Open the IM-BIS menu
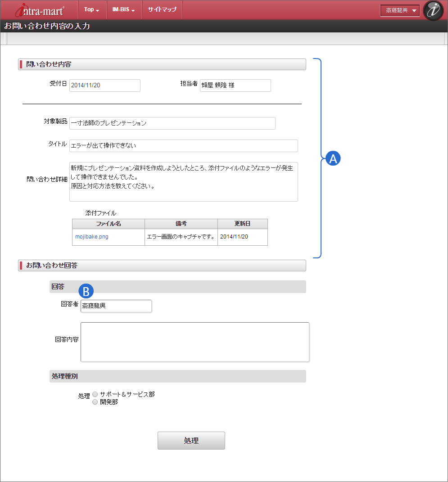Image resolution: width=448 pixels, height=482 pixels. click(124, 9)
